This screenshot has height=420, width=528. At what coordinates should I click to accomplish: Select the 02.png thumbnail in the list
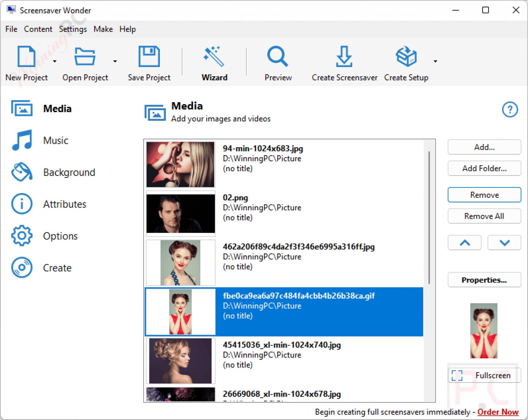coord(180,213)
